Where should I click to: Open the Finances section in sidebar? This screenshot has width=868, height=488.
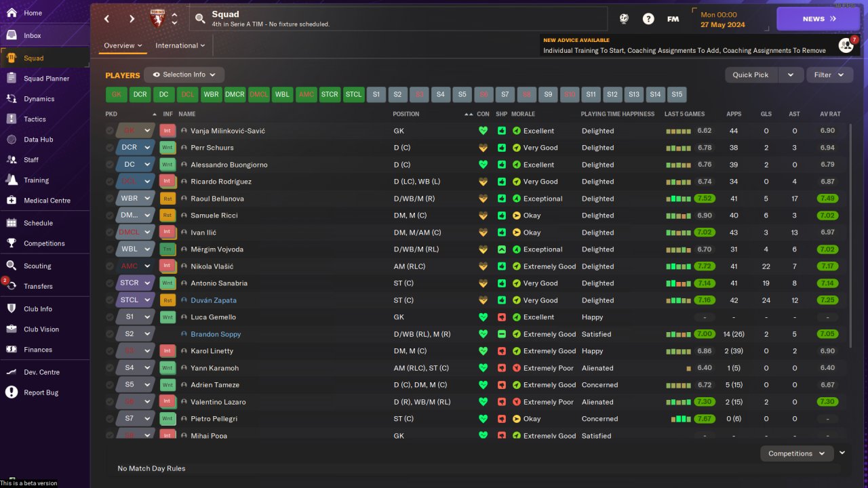[x=45, y=350]
